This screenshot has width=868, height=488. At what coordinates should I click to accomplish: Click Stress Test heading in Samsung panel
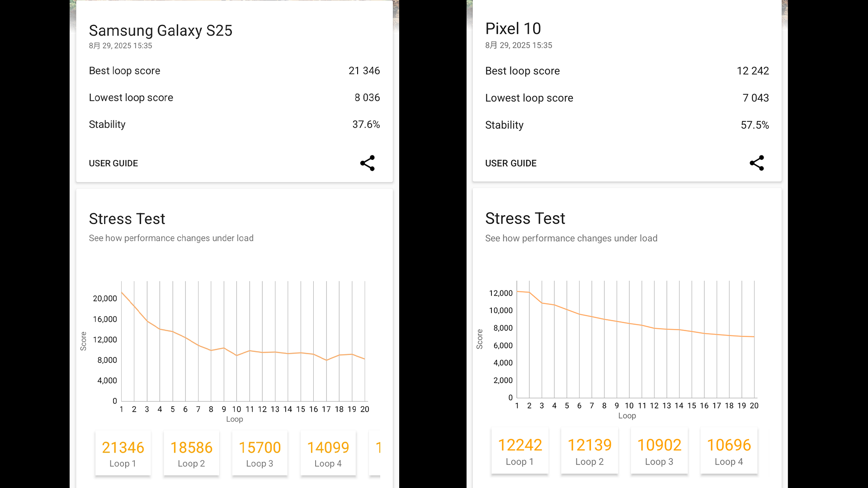tap(127, 219)
